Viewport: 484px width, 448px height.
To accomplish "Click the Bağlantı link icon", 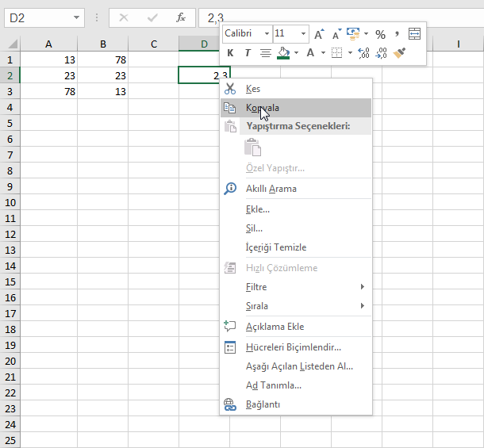I will pyautogui.click(x=230, y=404).
